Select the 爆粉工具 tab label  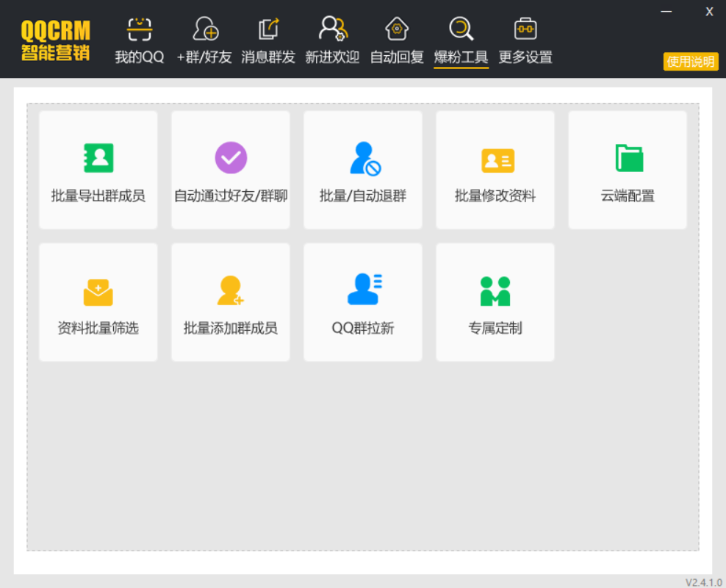coord(461,57)
